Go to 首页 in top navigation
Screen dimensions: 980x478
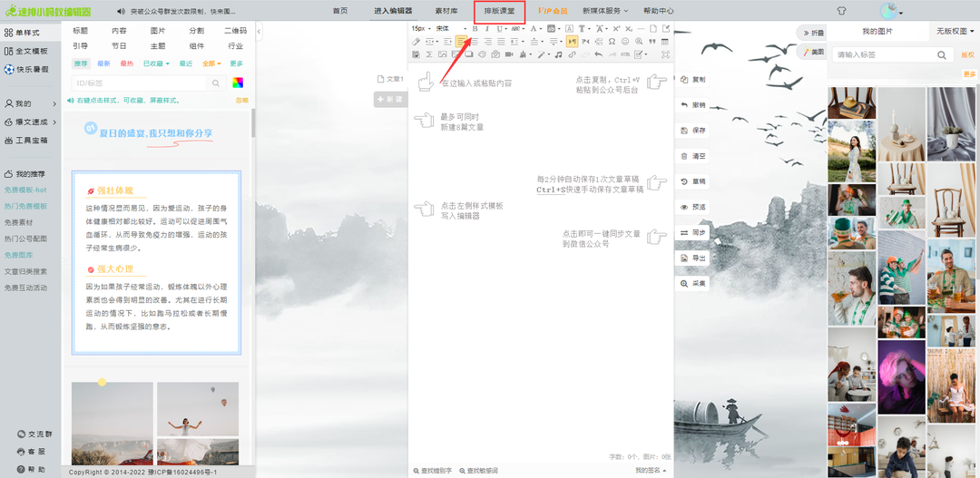tap(340, 11)
